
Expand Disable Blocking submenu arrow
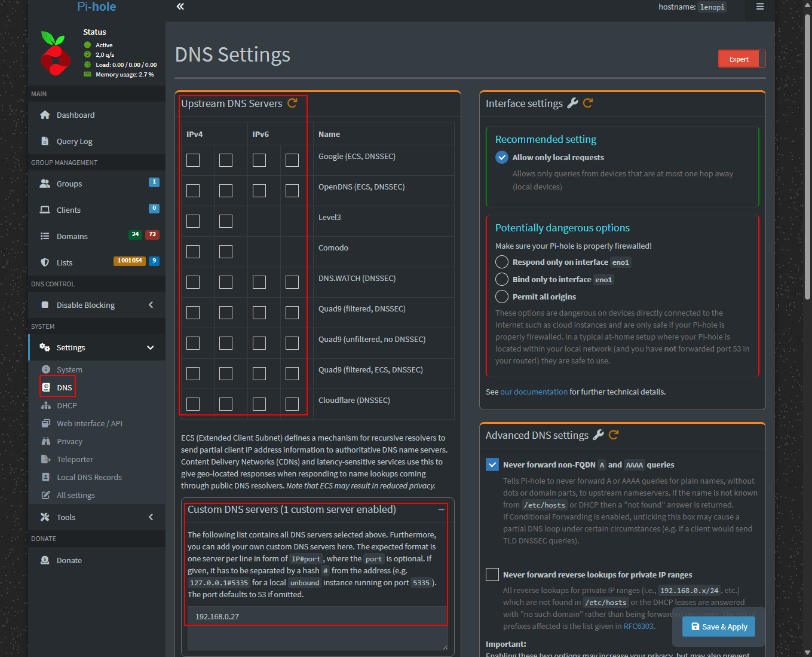[151, 305]
